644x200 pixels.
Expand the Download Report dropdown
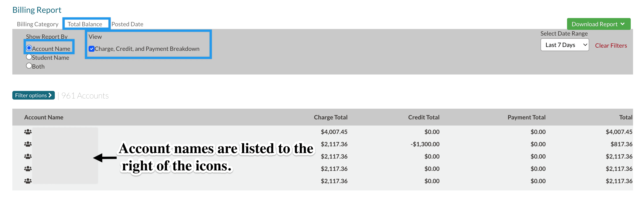pos(598,24)
